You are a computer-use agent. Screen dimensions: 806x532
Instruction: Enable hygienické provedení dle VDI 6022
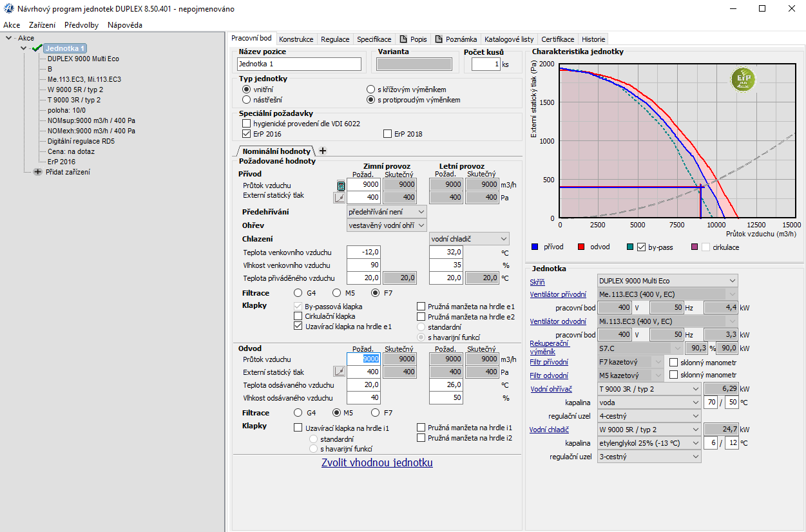click(x=246, y=123)
